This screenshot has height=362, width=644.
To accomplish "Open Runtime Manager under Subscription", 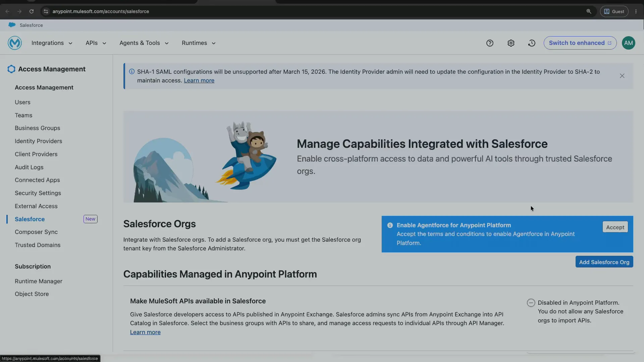I will tap(39, 281).
